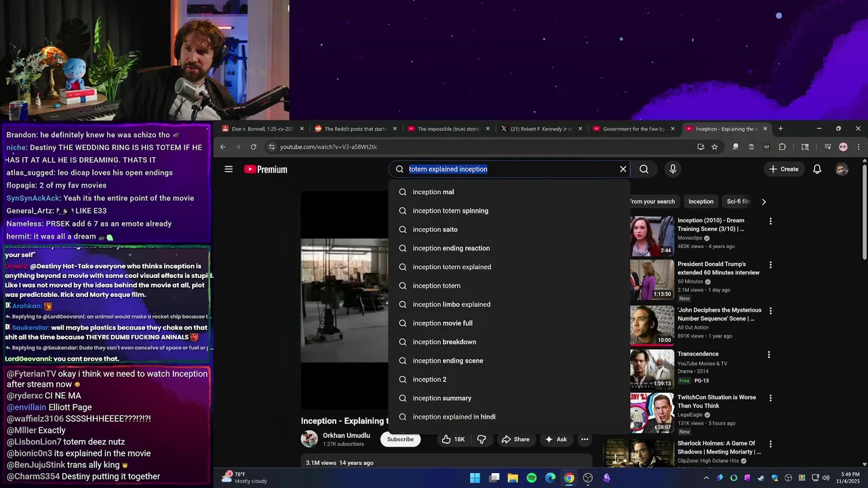Image resolution: width=868 pixels, height=488 pixels.
Task: Select suggestion inception summary
Action: [x=509, y=399]
